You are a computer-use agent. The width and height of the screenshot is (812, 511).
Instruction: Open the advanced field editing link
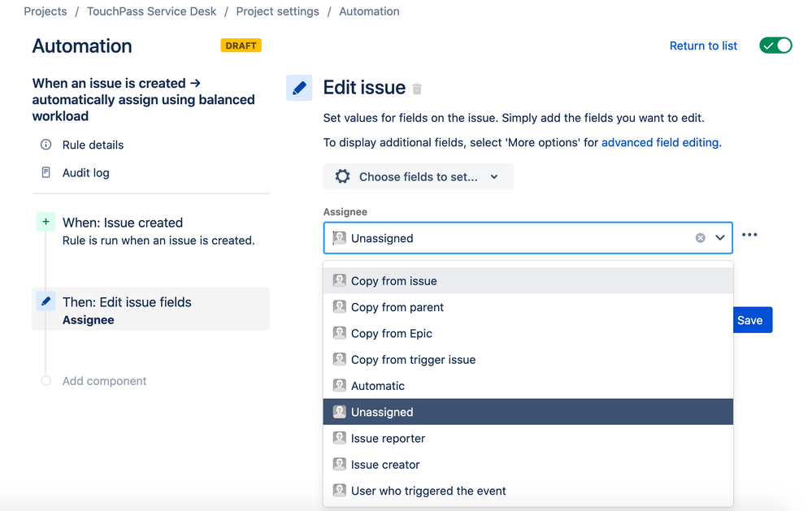660,142
